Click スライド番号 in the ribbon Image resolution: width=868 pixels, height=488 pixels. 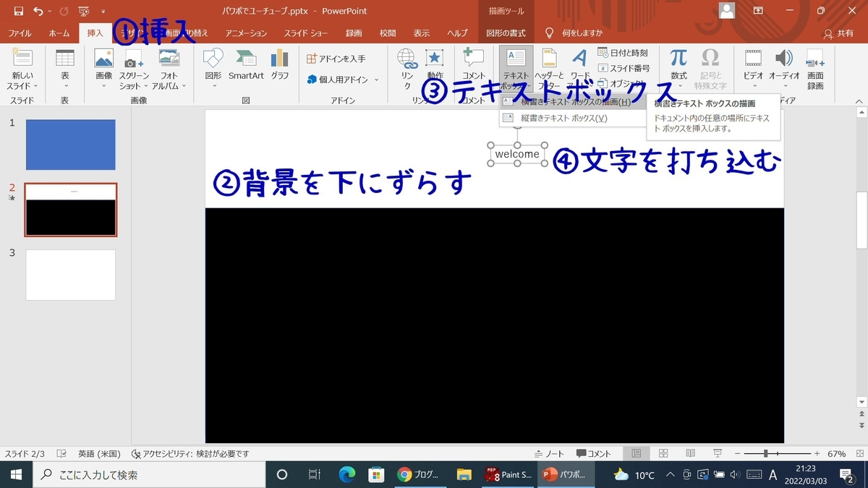point(623,68)
